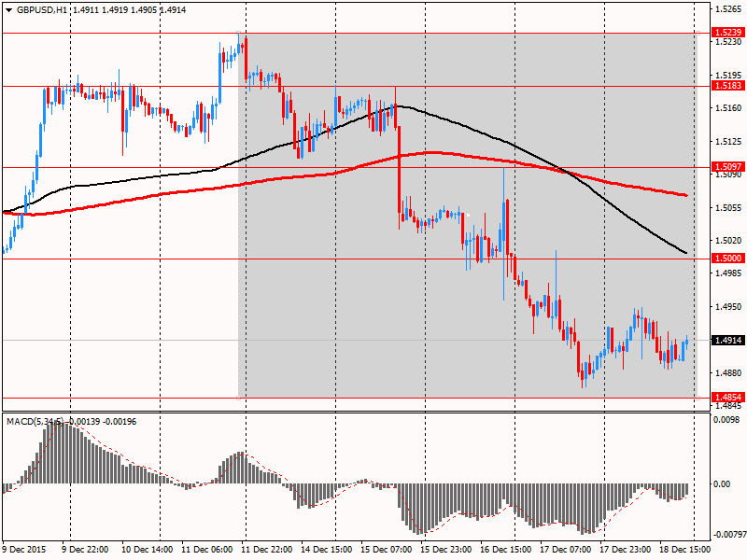Select the 18 Dec 15:00 time label
The image size is (747, 560).
pos(684,549)
